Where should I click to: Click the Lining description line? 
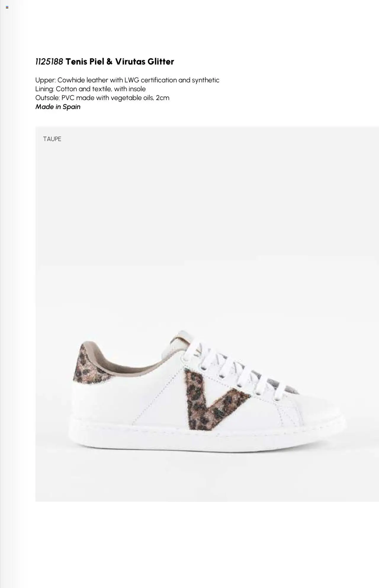pos(90,89)
